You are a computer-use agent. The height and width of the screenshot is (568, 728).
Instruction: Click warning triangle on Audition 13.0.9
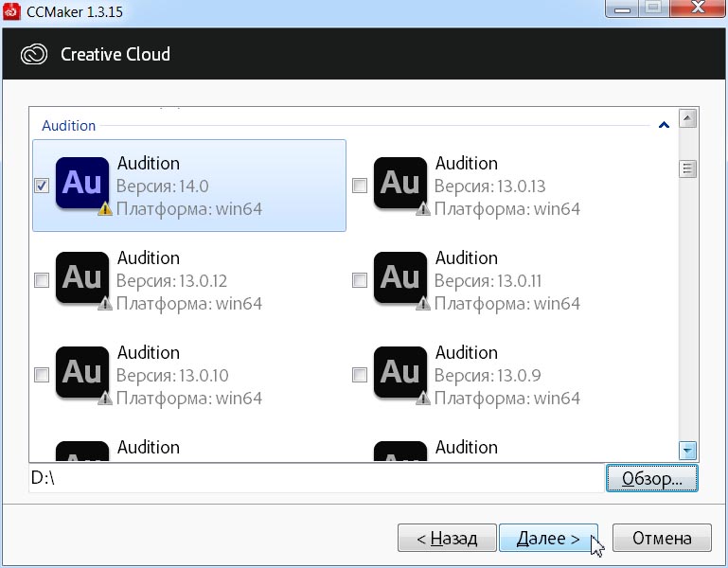(x=423, y=399)
